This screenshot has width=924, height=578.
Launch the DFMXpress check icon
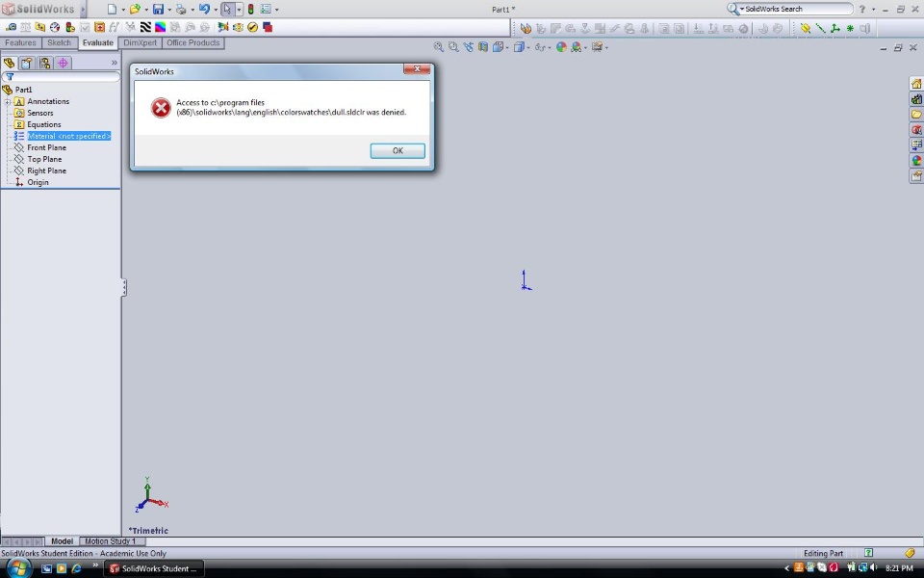253,27
